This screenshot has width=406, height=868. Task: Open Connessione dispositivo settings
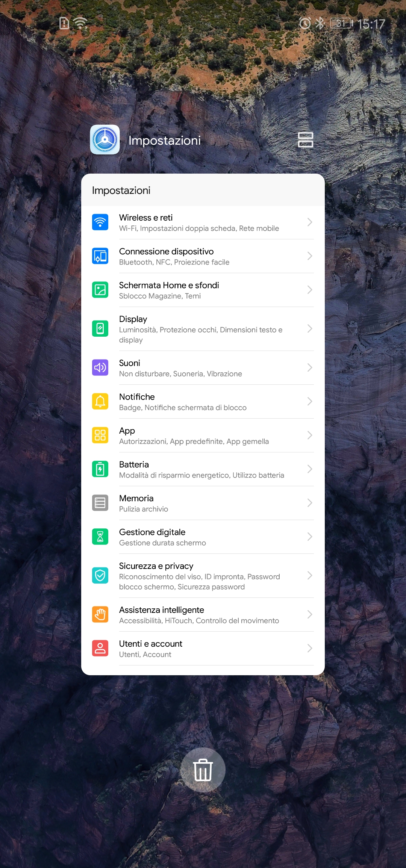pos(203,256)
